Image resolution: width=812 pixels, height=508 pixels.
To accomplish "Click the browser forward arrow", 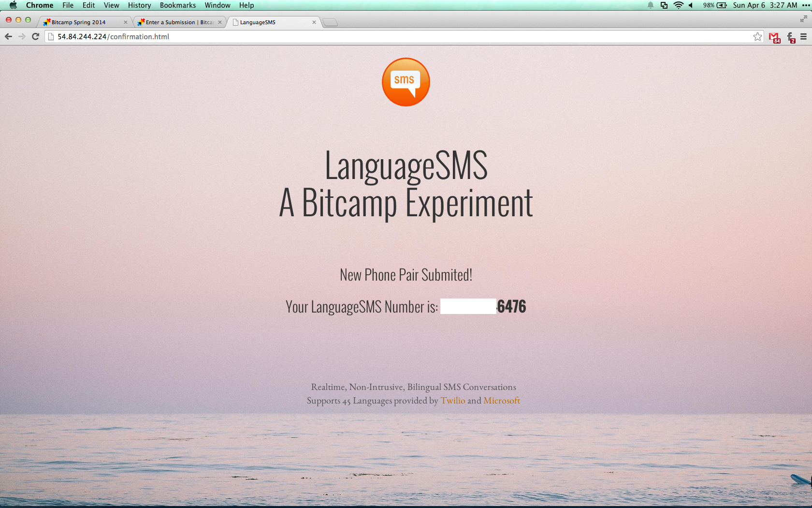I will [22, 37].
